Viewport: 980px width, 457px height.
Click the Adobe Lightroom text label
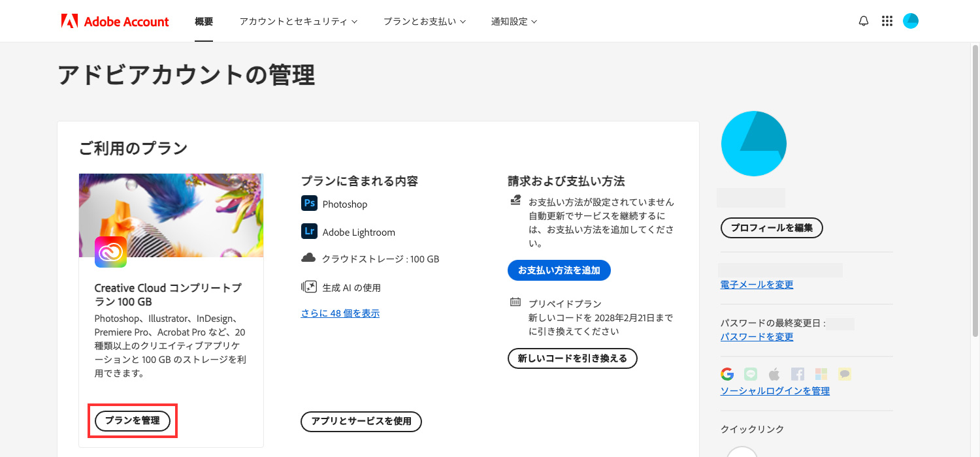pos(359,232)
